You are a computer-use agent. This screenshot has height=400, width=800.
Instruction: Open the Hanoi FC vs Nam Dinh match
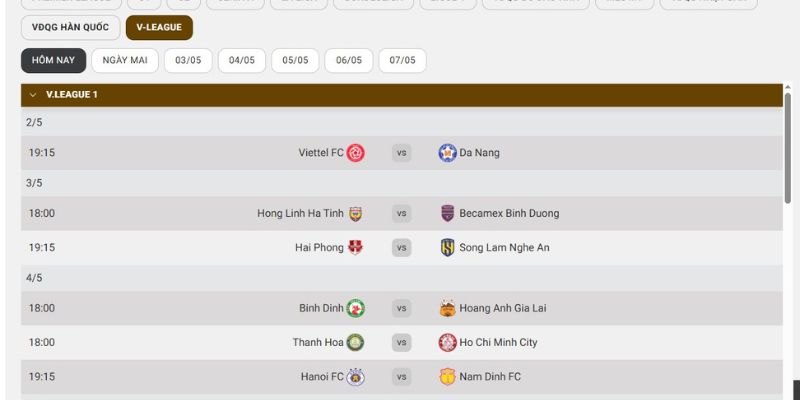(x=401, y=377)
